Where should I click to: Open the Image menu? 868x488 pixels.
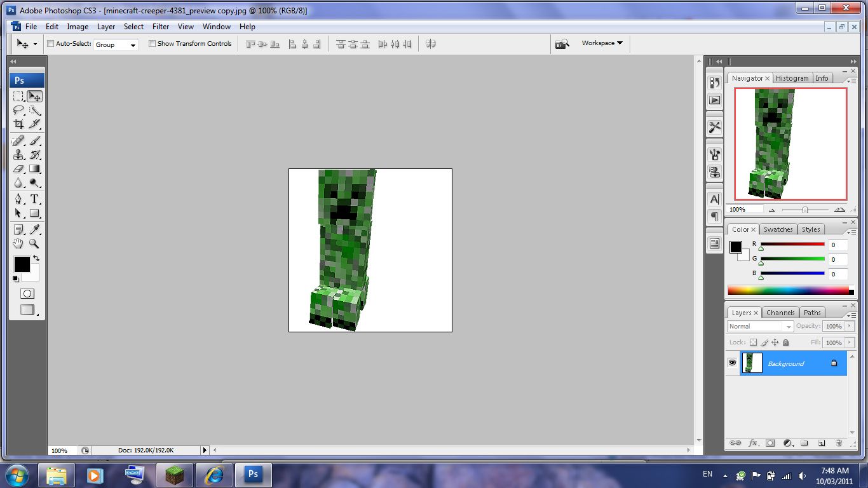(78, 27)
